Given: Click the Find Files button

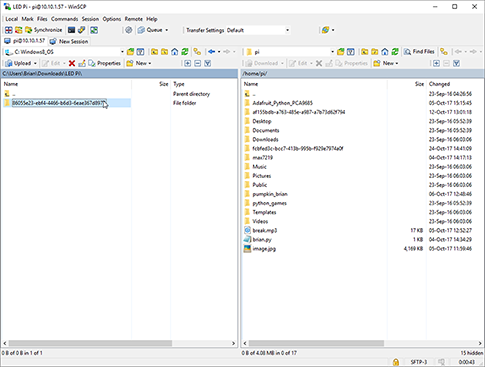Looking at the screenshot, I should coord(419,51).
